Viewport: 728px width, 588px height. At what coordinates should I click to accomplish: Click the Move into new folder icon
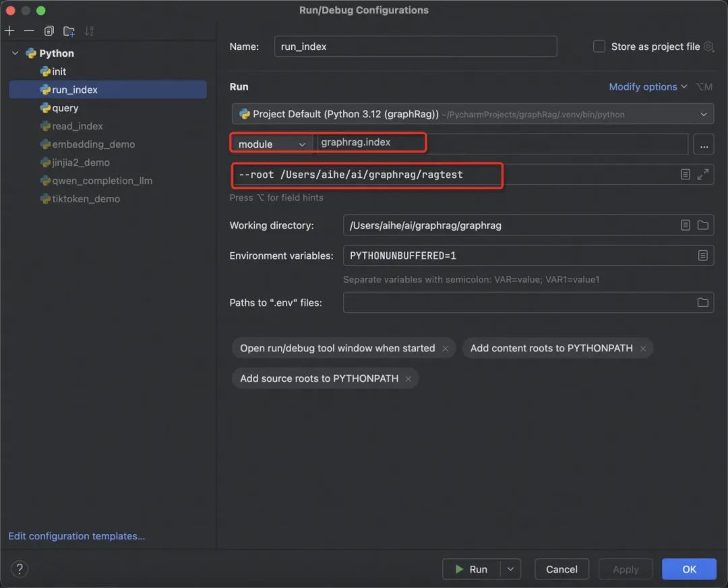click(x=69, y=31)
